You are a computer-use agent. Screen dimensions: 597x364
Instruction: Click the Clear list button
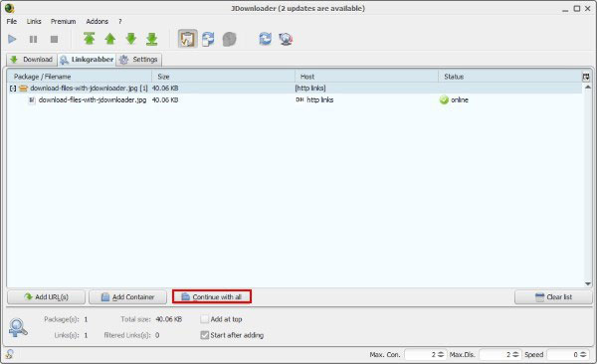tap(553, 297)
